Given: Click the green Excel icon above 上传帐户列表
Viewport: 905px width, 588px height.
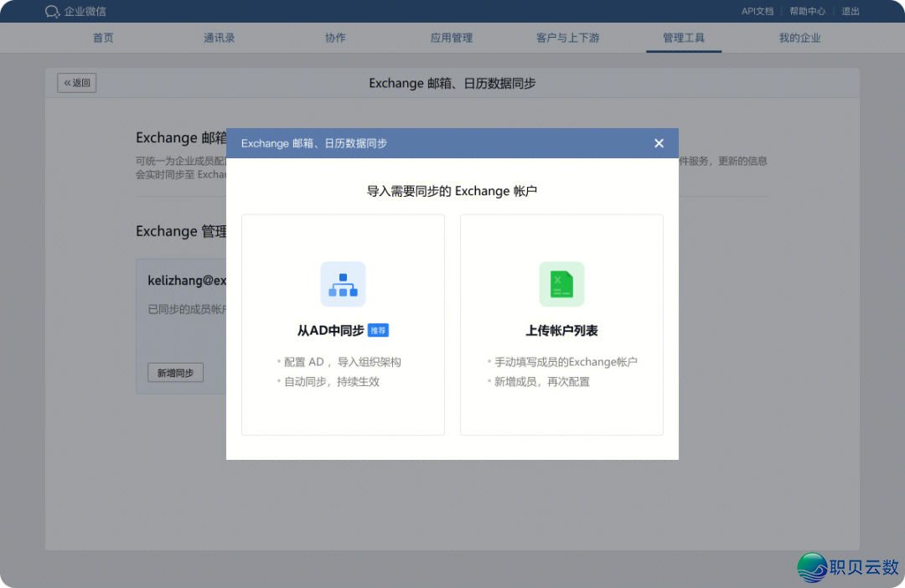Looking at the screenshot, I should (x=561, y=284).
